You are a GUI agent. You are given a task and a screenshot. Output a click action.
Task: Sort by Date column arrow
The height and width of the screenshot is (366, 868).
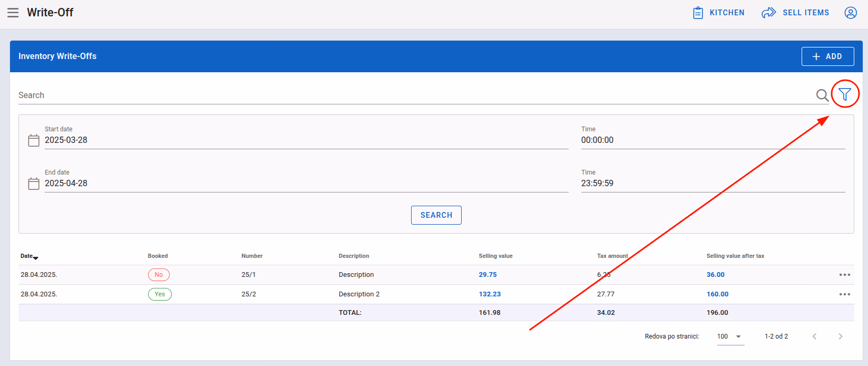(x=36, y=257)
